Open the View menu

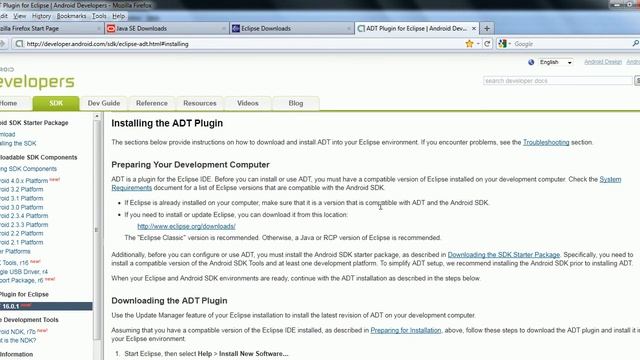coord(19,16)
